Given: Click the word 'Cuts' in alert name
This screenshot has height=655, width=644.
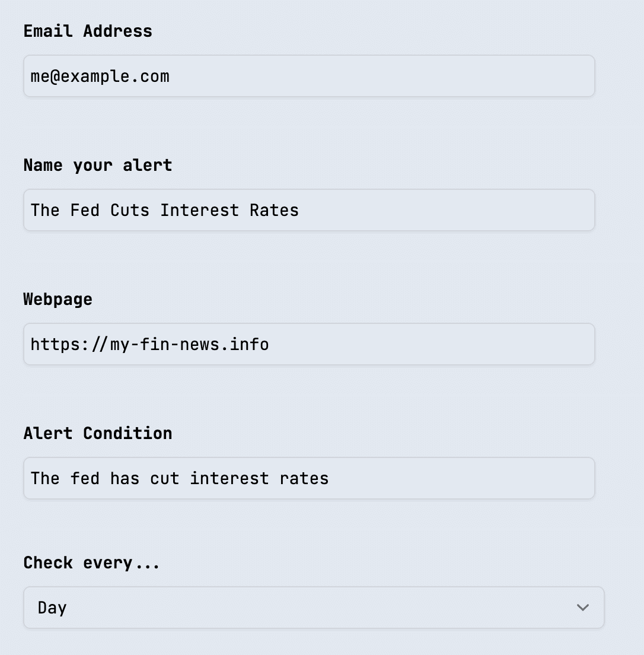Looking at the screenshot, I should (x=130, y=210).
